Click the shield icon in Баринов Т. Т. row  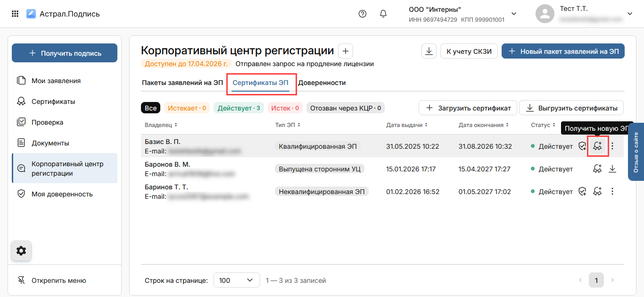(582, 191)
